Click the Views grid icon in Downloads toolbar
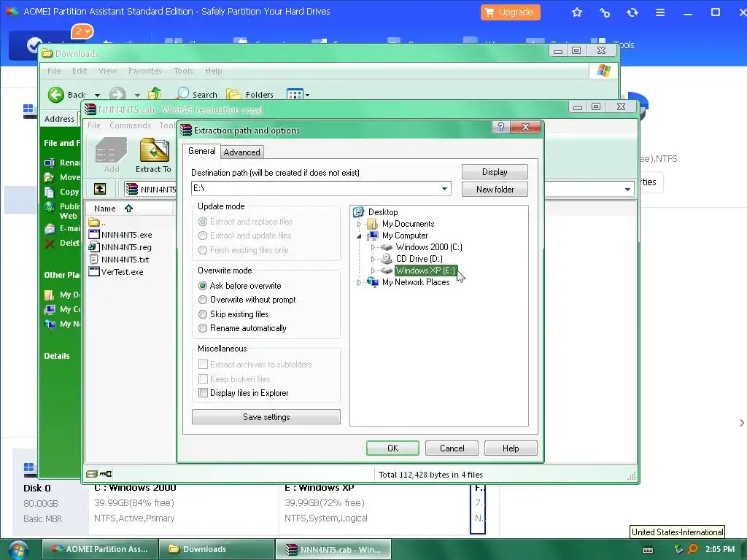Screen dimensions: 747x560 (295, 94)
